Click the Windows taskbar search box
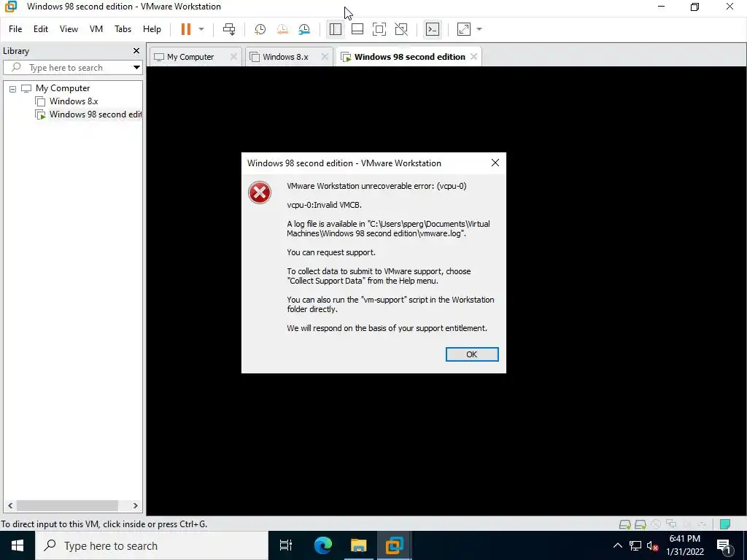Image resolution: width=747 pixels, height=560 pixels. (x=152, y=545)
